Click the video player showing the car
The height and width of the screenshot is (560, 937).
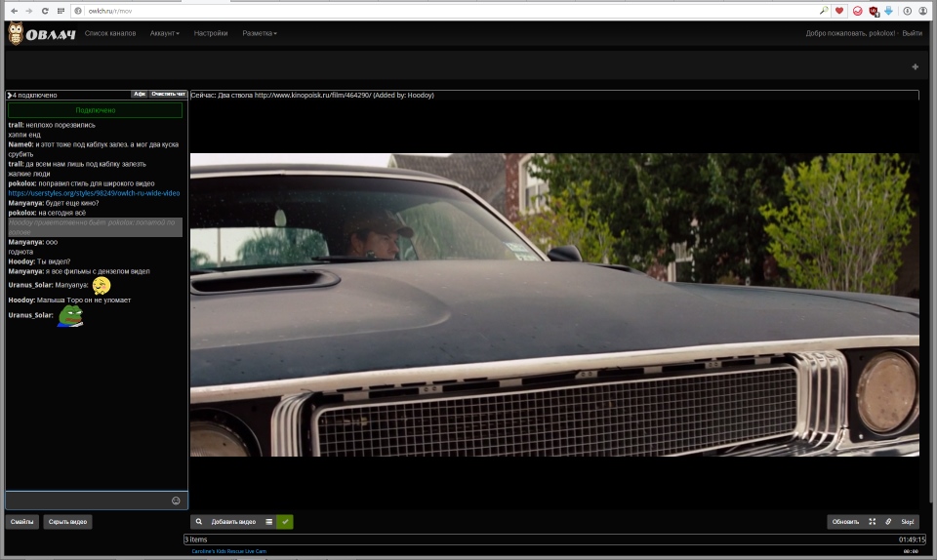coord(554,304)
